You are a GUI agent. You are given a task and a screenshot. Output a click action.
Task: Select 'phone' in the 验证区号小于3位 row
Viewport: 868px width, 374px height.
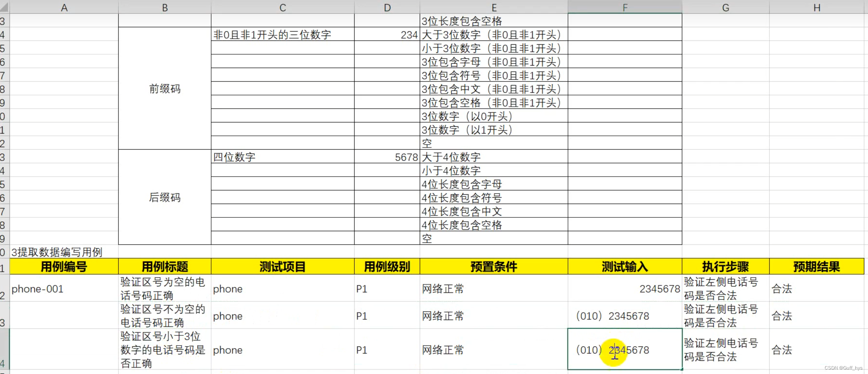[x=283, y=349]
